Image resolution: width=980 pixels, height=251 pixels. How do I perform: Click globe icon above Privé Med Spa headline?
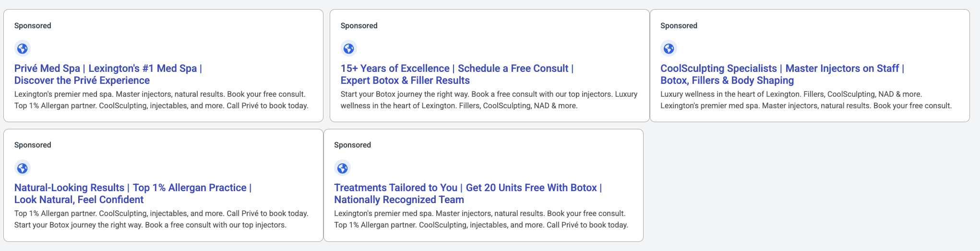23,48
